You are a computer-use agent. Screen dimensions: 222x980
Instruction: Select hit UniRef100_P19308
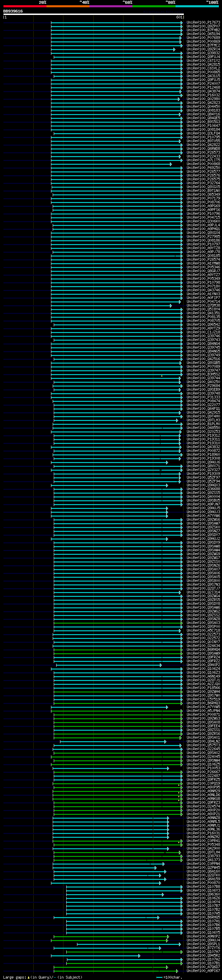coord(203,459)
